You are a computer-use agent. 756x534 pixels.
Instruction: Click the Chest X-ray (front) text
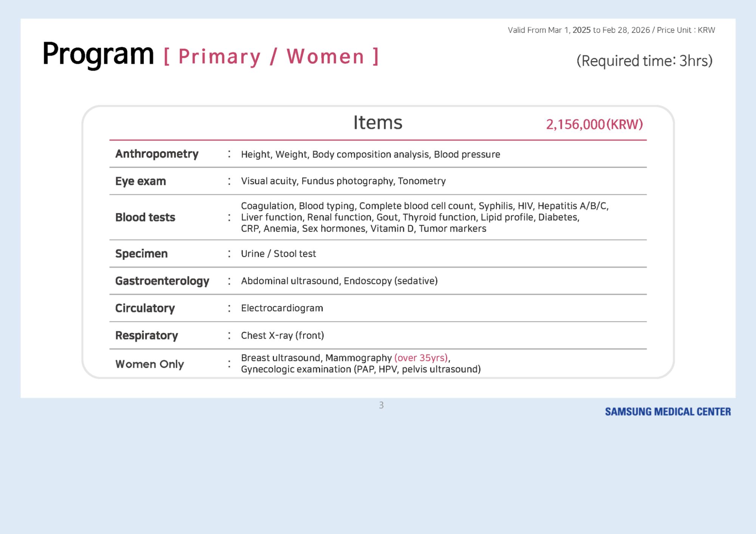point(282,335)
